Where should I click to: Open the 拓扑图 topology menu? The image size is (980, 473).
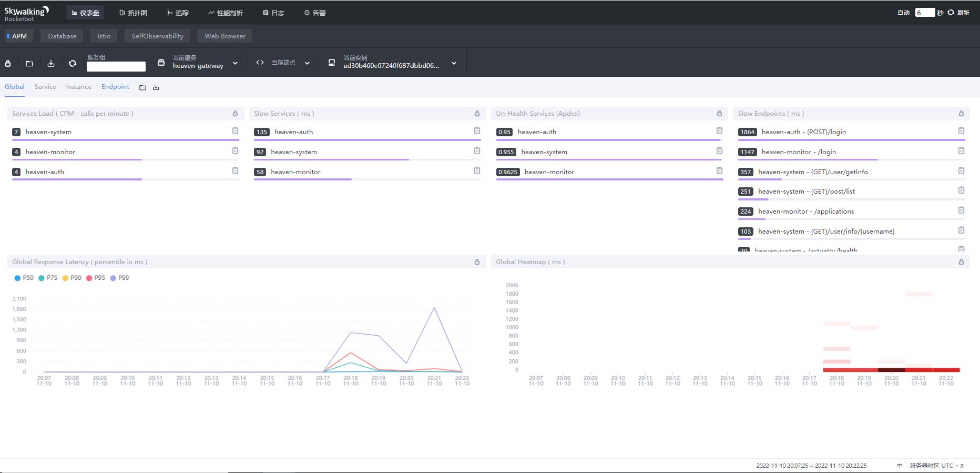(x=133, y=13)
